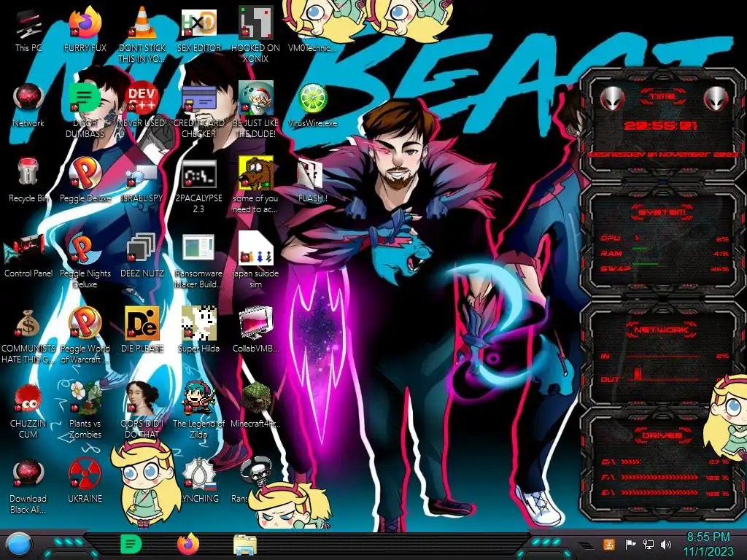Select the ISRAEL SPY shortcut
747x560 pixels.
142,181
